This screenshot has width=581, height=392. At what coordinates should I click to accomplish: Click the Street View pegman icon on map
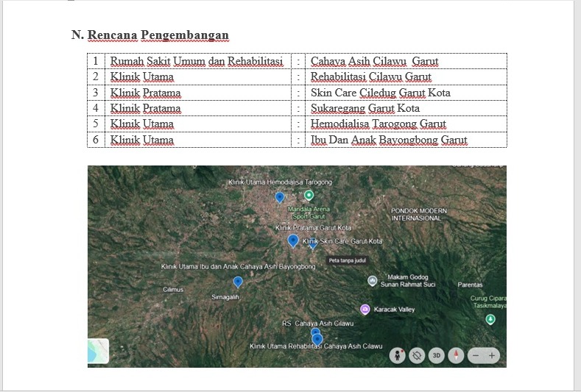397,356
